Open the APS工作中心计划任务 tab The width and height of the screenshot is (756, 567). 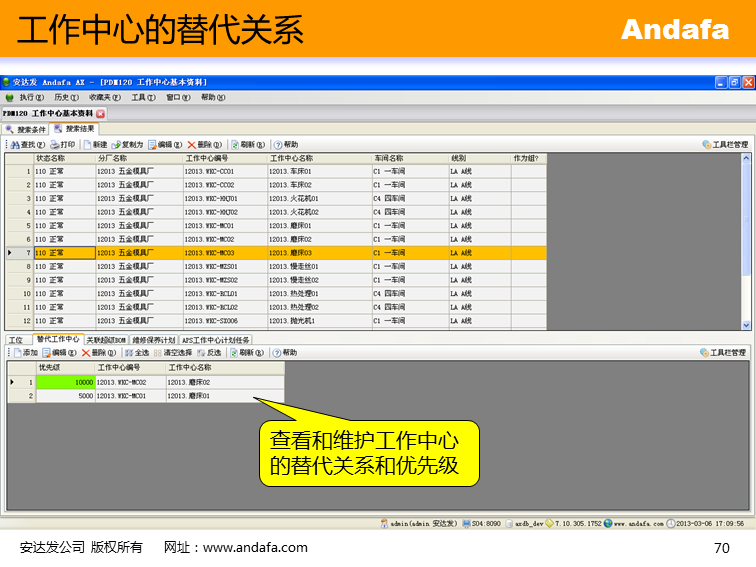tap(216, 340)
